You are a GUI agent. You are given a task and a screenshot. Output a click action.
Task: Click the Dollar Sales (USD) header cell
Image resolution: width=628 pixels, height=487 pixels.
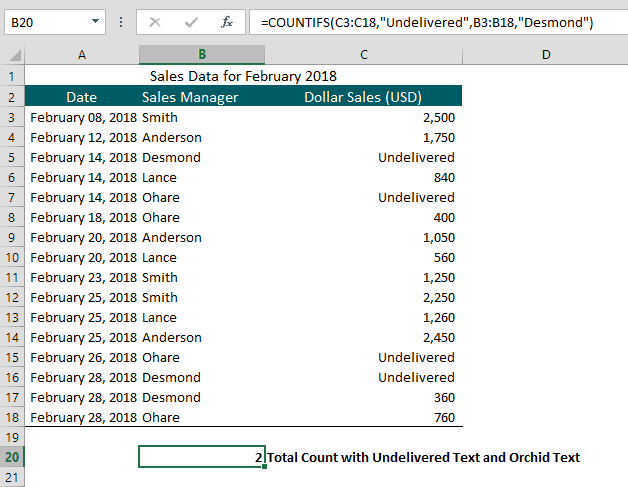coord(363,97)
